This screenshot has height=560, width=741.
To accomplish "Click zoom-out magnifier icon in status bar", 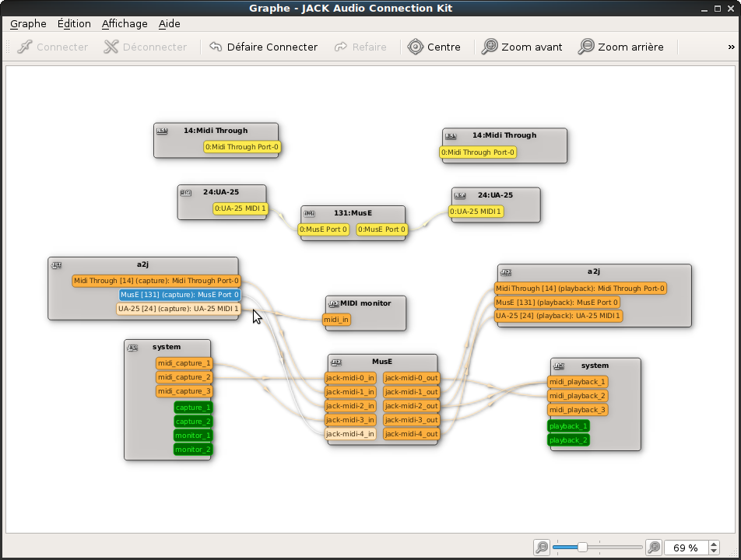I will pyautogui.click(x=542, y=548).
